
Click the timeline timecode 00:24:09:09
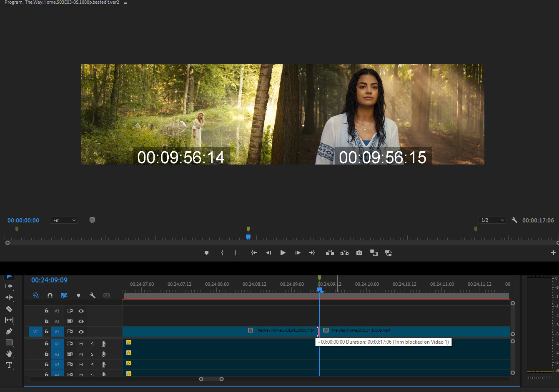[49, 280]
